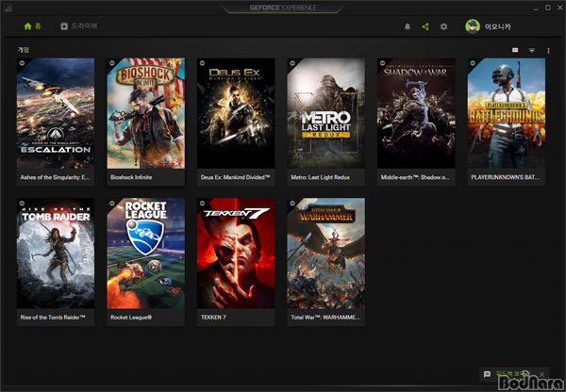Open TEKKEN 7 cover art

pos(236,253)
